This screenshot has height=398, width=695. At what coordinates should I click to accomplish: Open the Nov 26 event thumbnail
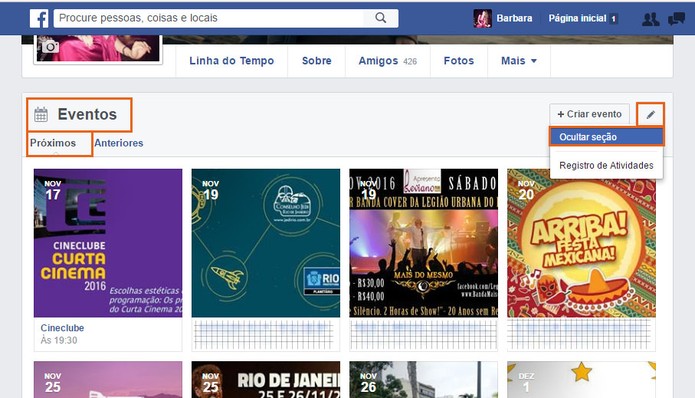click(423, 379)
